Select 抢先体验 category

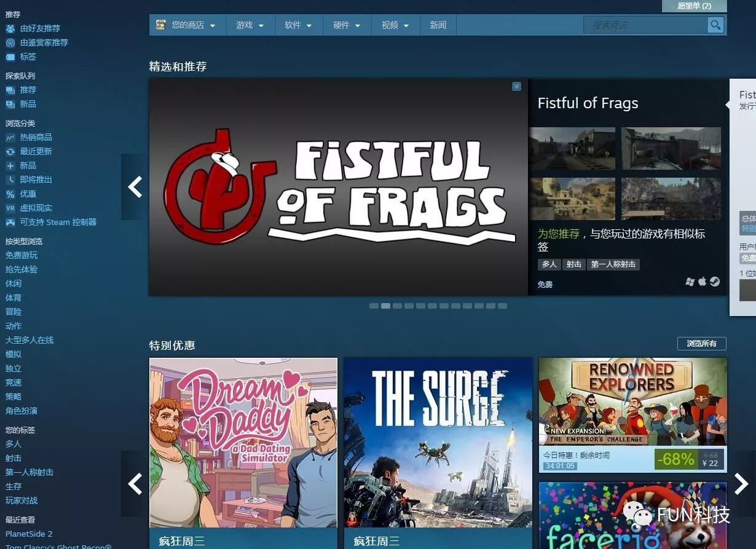[22, 269]
